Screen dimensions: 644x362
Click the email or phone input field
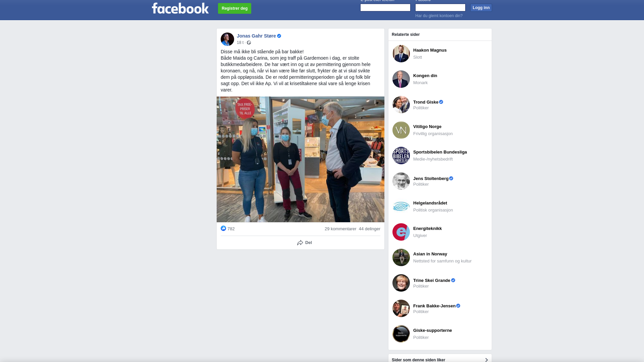tap(385, 7)
